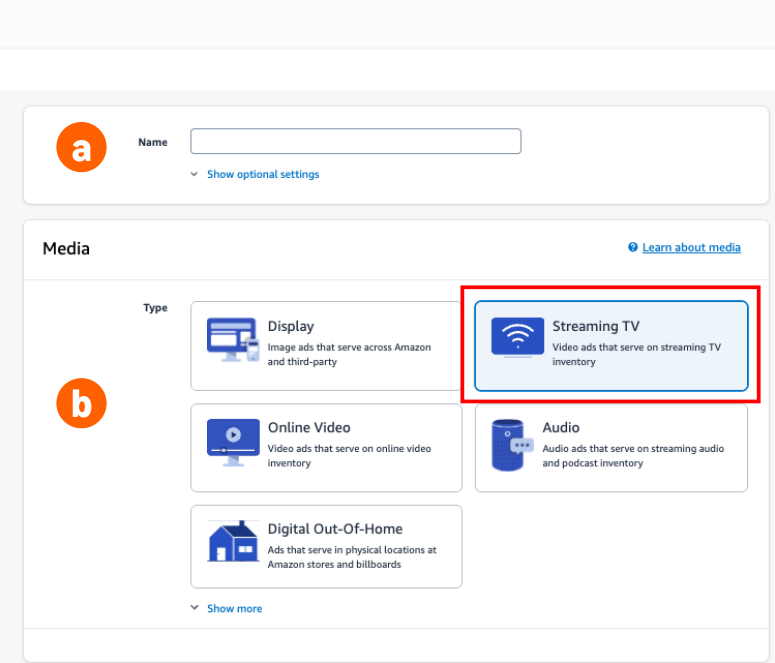
Task: Click the Digital Out-Of-Home house icon
Action: (233, 541)
